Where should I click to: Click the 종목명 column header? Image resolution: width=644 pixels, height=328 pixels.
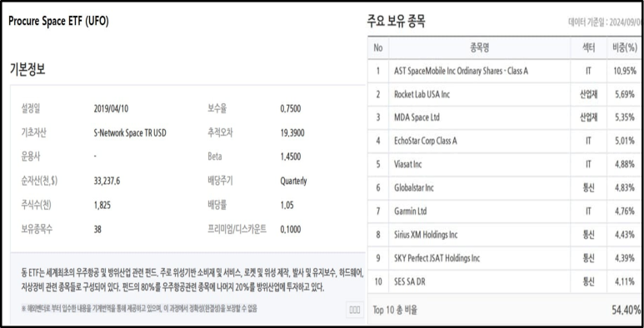click(x=479, y=48)
